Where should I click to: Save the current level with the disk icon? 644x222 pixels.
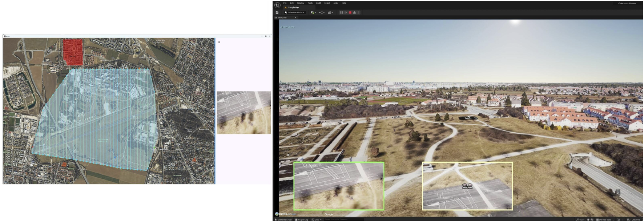pyautogui.click(x=277, y=12)
